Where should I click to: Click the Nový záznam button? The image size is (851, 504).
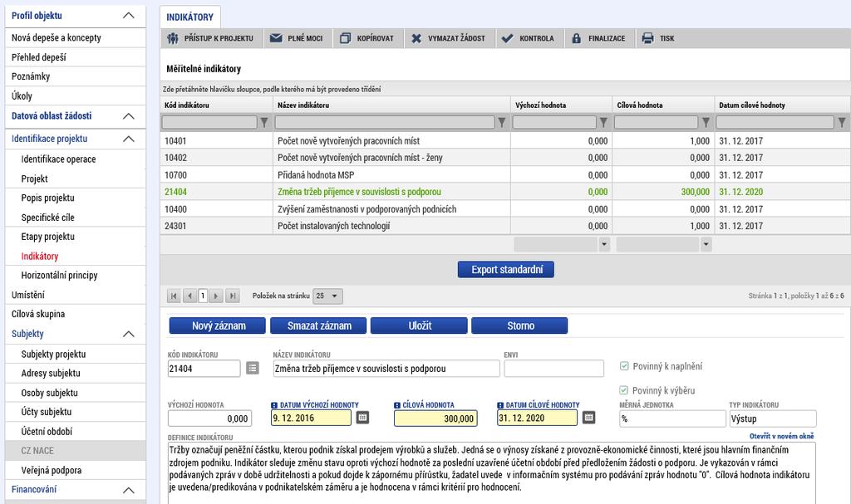(218, 325)
